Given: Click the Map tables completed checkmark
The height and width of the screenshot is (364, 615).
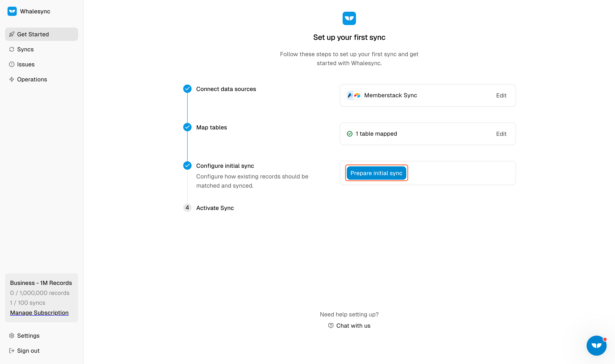Looking at the screenshot, I should [x=187, y=127].
